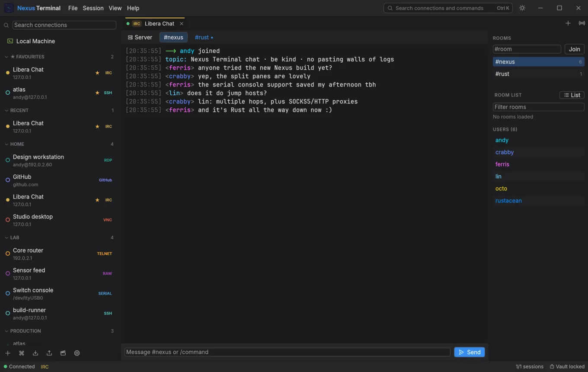Click the VNC badge on Studio desktop

click(x=108, y=220)
